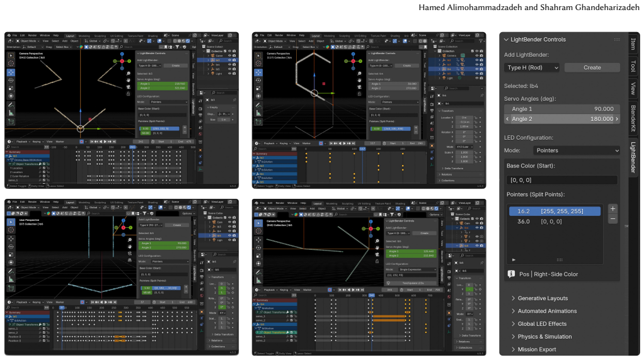The width and height of the screenshot is (644, 360).
Task: Select the Annotate tool in top-left Blender screenshot
Action: point(11,105)
